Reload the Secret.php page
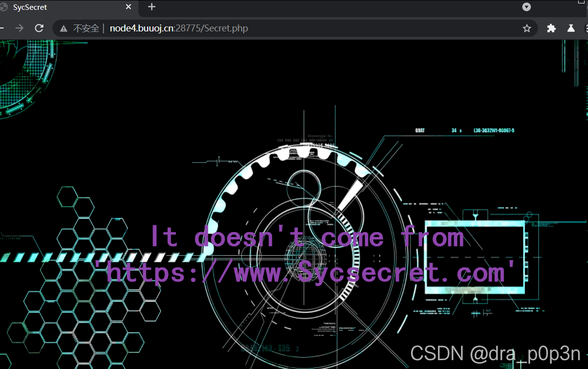The height and width of the screenshot is (369, 588). click(x=39, y=28)
